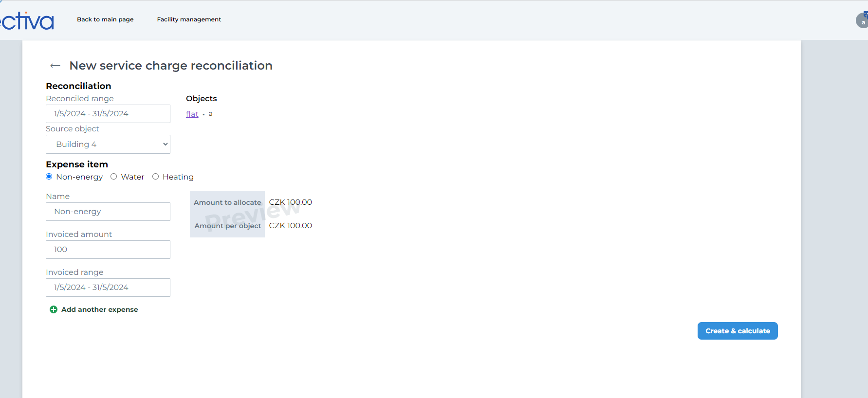Screen dimensions: 868x398
Task: Select the Non-energy expense radio button
Action: (x=49, y=177)
